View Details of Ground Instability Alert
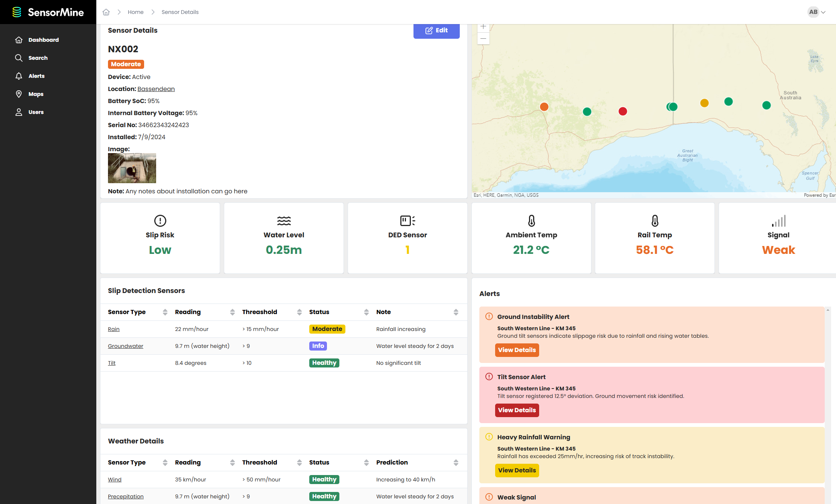This screenshot has width=836, height=504. [517, 350]
